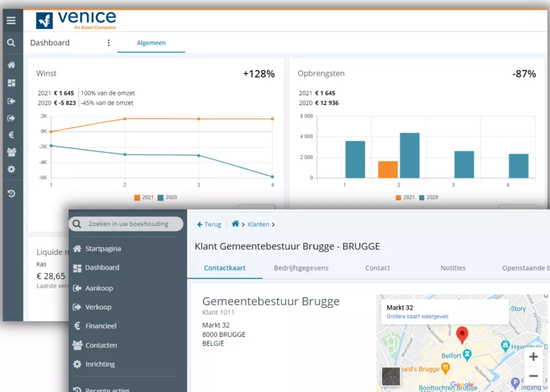Click the home icon in narrow sidebar
The width and height of the screenshot is (550, 392).
click(11, 65)
